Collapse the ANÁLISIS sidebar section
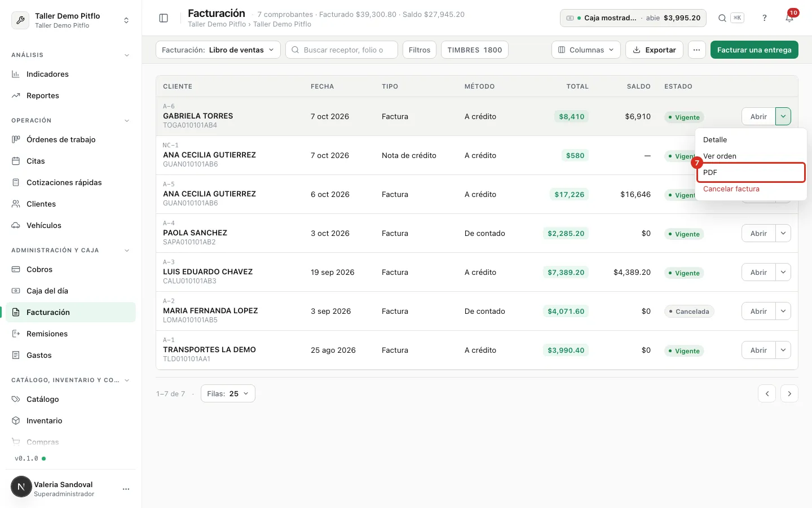This screenshot has height=508, width=812. pos(70,55)
